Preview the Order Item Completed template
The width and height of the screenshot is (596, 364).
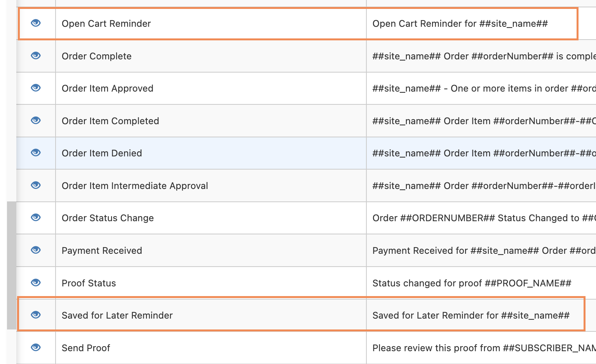point(36,120)
